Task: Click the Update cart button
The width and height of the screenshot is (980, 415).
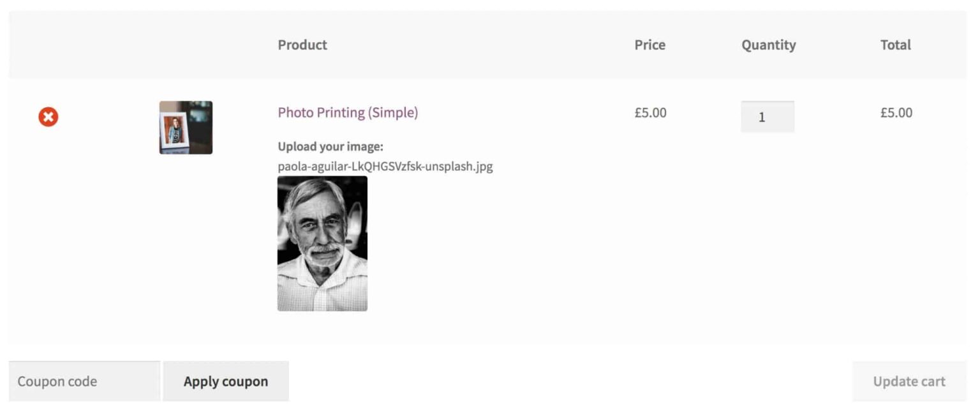Action: click(909, 381)
